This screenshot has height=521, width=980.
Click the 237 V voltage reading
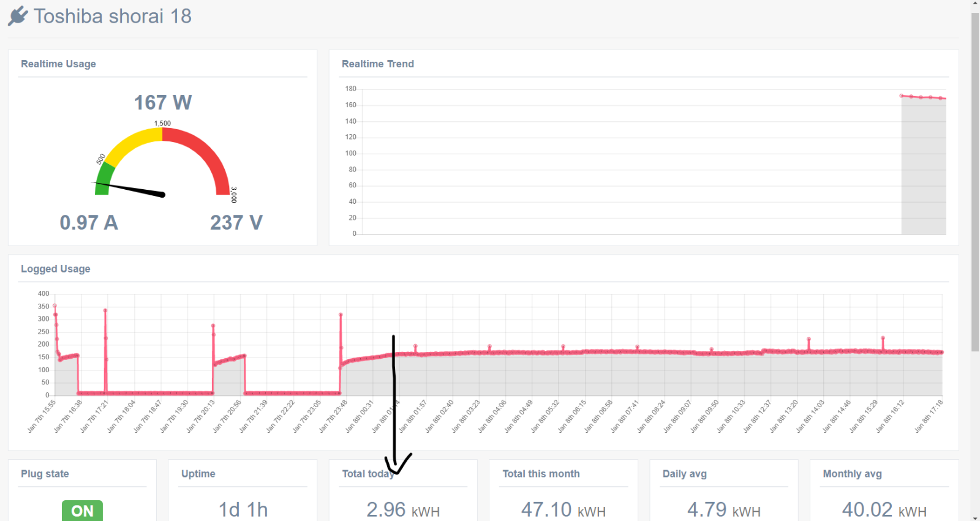236,222
